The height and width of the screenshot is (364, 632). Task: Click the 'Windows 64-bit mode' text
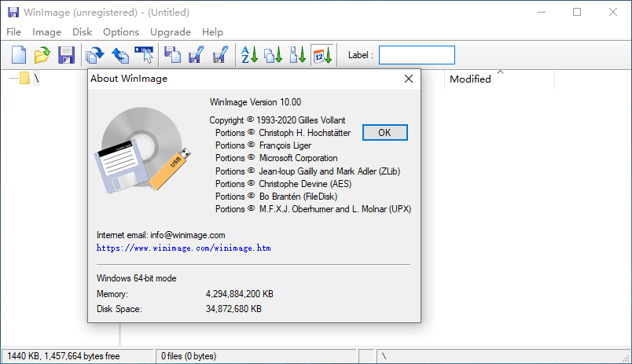pos(136,278)
